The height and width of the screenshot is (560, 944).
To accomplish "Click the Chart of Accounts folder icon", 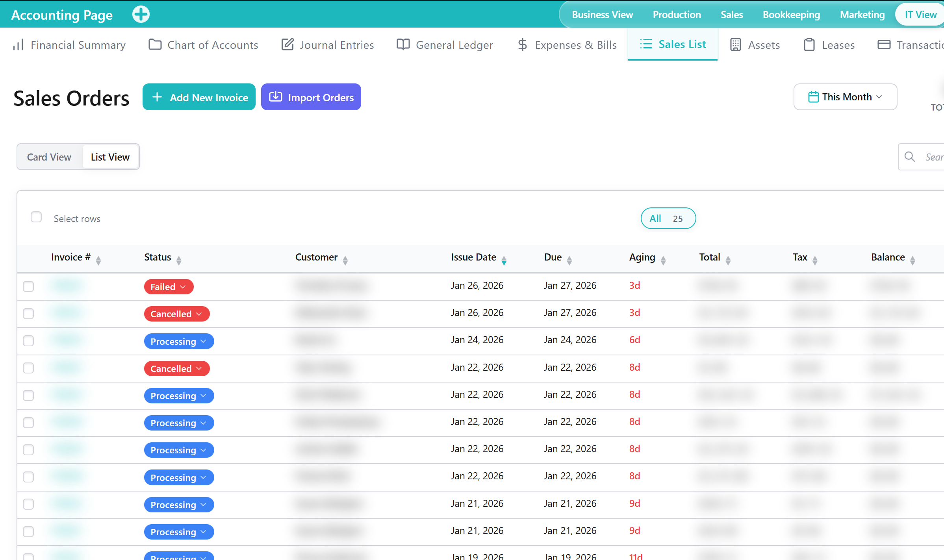I will pyautogui.click(x=155, y=44).
